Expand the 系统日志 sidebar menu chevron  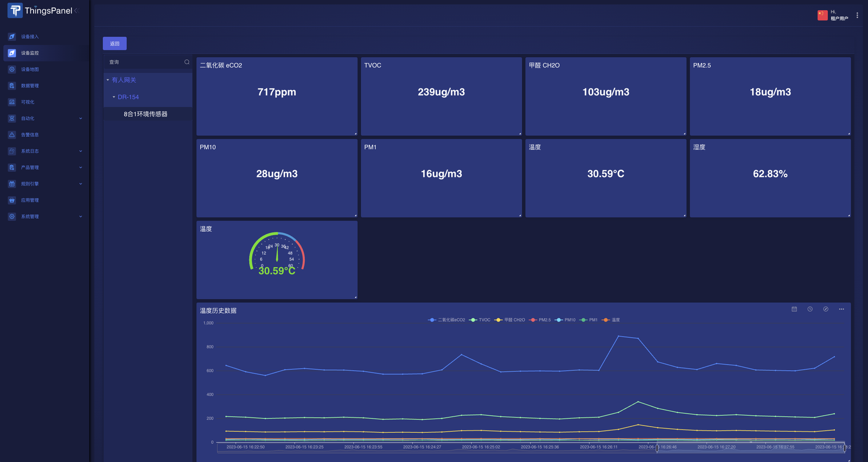click(x=81, y=151)
